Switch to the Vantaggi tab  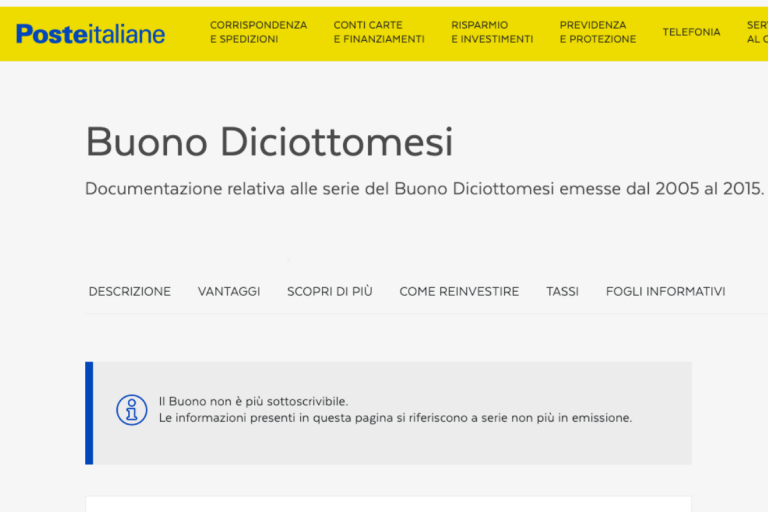coord(229,292)
